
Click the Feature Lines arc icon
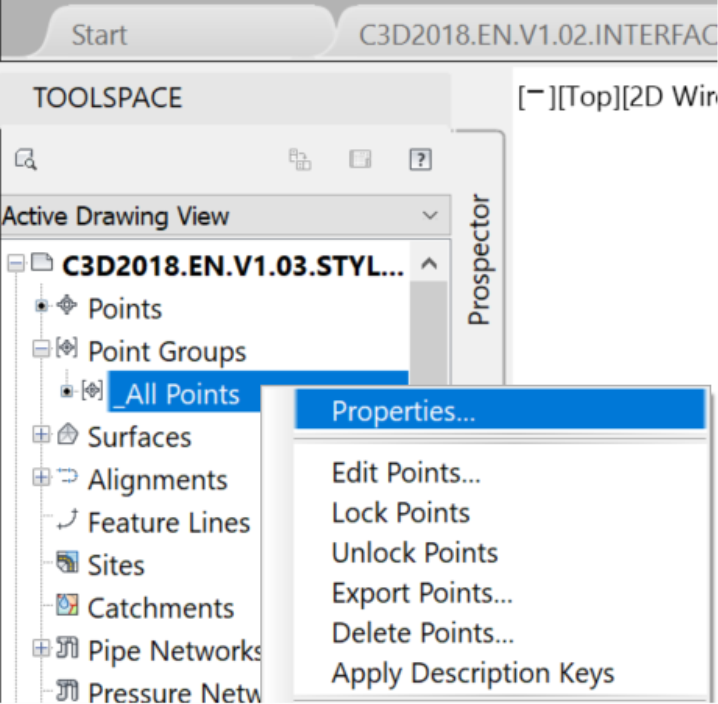pos(68,520)
